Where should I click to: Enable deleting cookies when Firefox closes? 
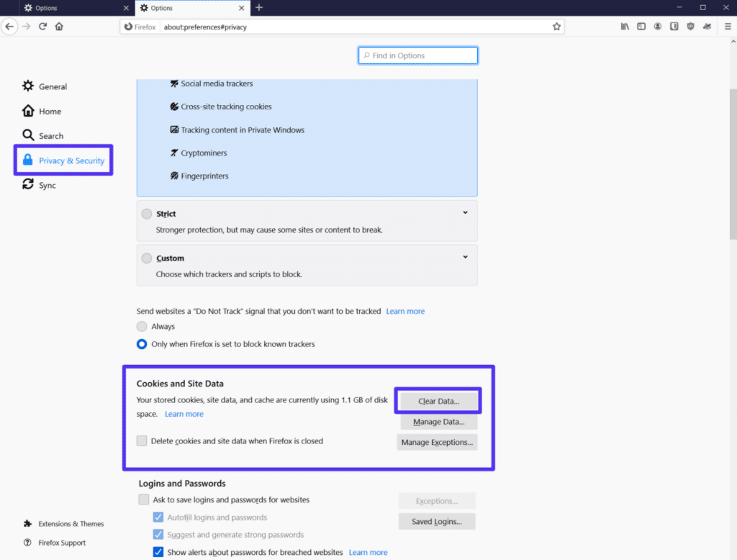(142, 441)
